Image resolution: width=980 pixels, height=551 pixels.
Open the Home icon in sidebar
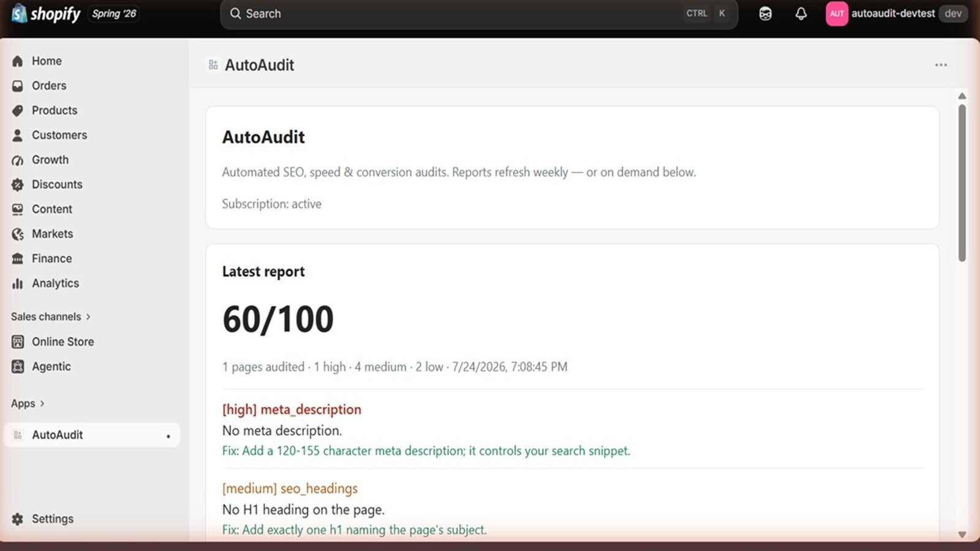tap(18, 61)
